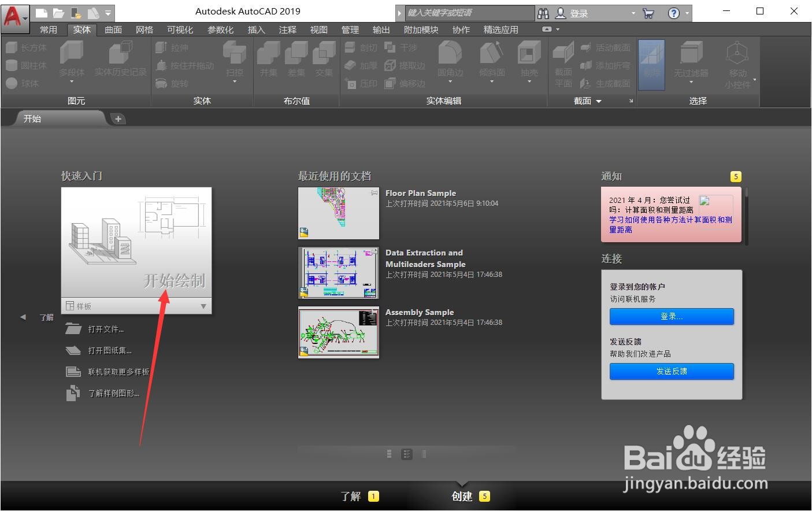Select the Subtract (差集) tool
This screenshot has height=511, width=812.
(x=296, y=59)
